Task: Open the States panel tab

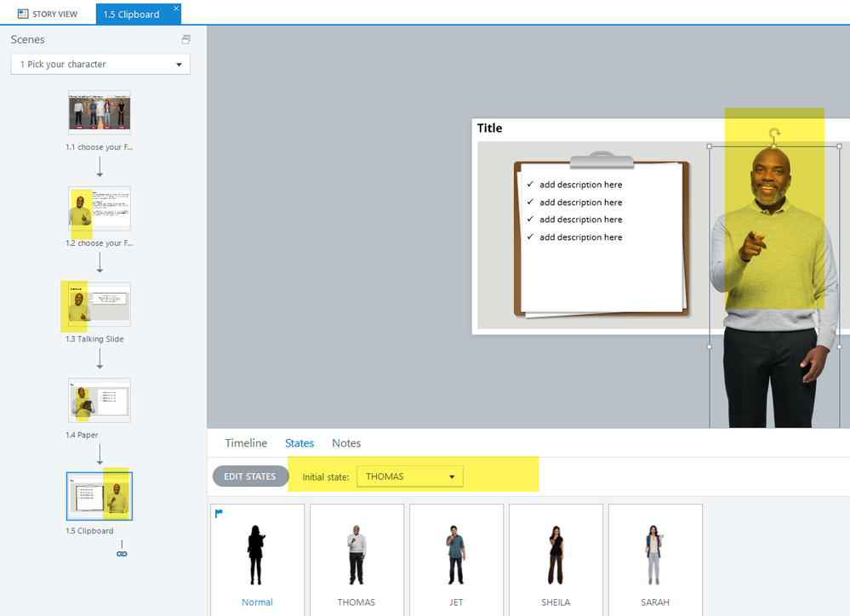Action: click(299, 443)
